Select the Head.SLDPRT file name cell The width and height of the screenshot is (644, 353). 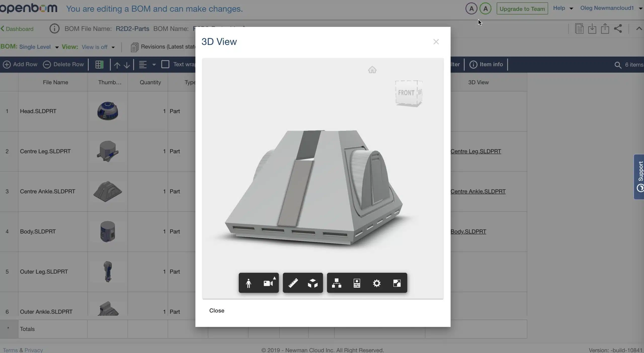coord(53,111)
